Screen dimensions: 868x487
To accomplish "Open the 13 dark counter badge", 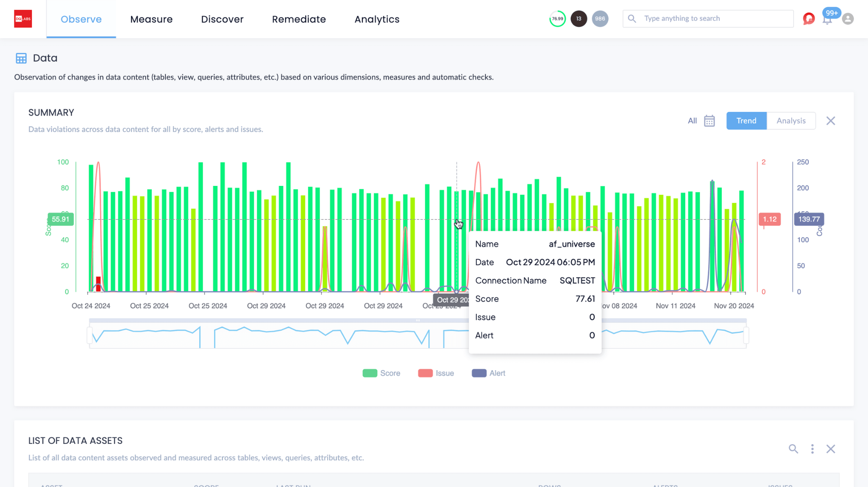I will click(x=579, y=19).
